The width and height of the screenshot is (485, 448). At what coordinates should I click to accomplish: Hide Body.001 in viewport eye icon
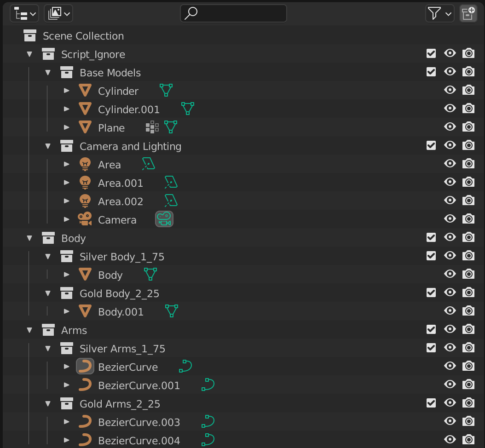click(450, 311)
